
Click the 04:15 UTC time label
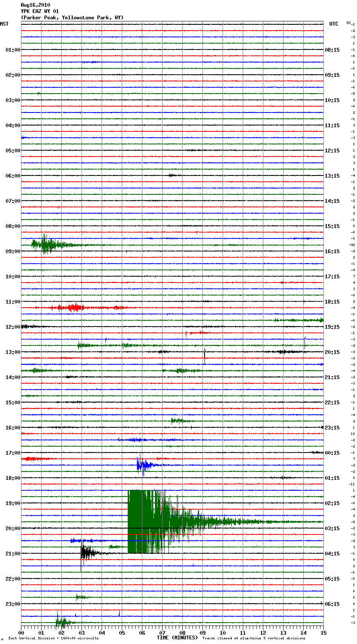(332, 554)
